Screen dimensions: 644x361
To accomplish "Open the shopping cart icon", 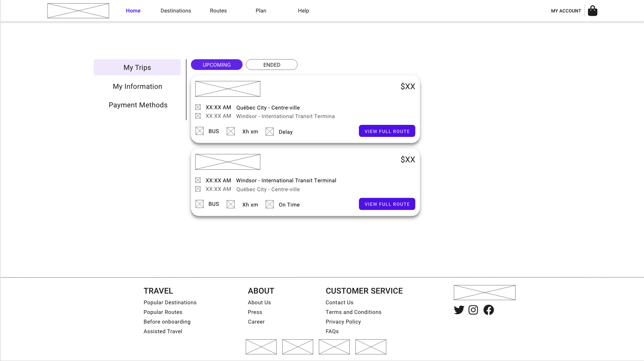I will (x=592, y=10).
